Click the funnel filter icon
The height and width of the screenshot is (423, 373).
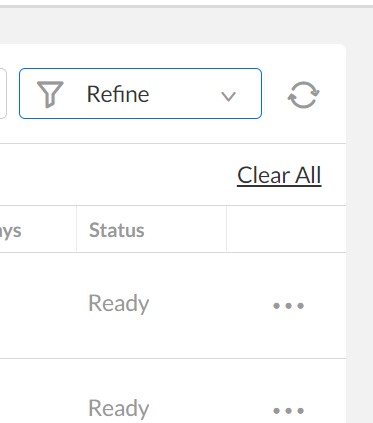(x=50, y=94)
